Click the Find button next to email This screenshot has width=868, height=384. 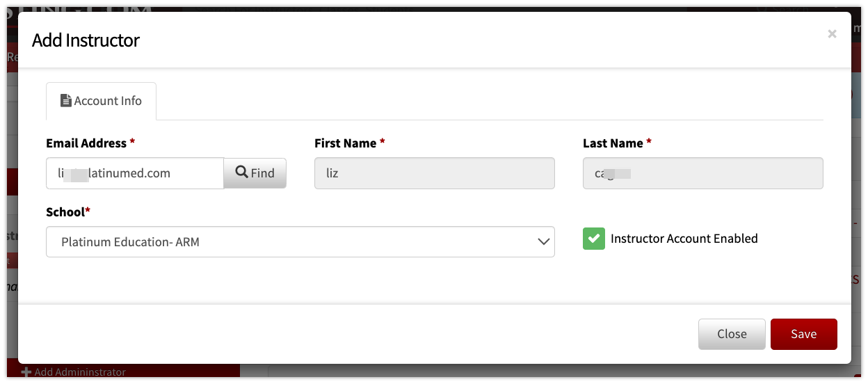[x=255, y=173]
